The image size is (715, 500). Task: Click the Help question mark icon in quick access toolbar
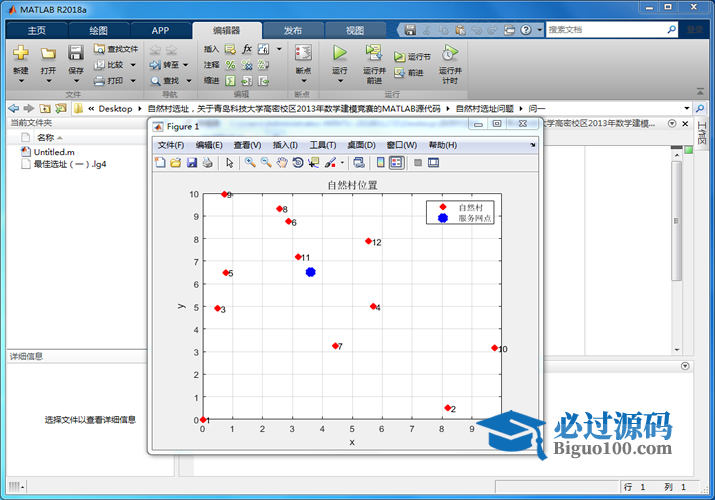tap(526, 30)
